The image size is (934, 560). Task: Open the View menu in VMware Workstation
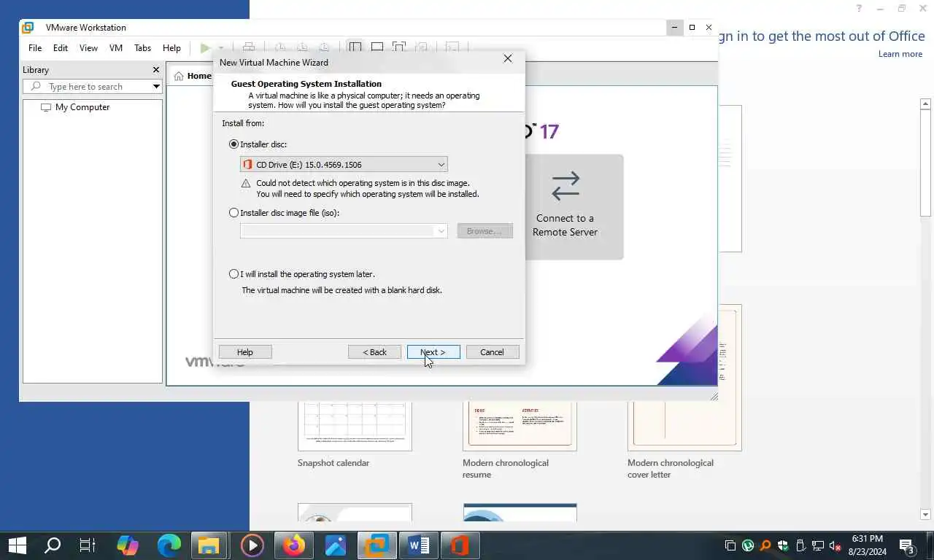[88, 48]
